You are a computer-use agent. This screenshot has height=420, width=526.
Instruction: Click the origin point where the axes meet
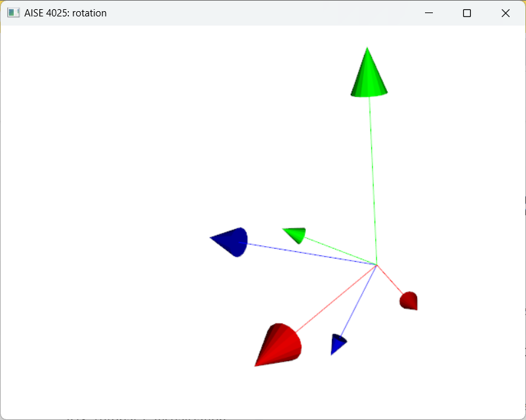(x=376, y=264)
